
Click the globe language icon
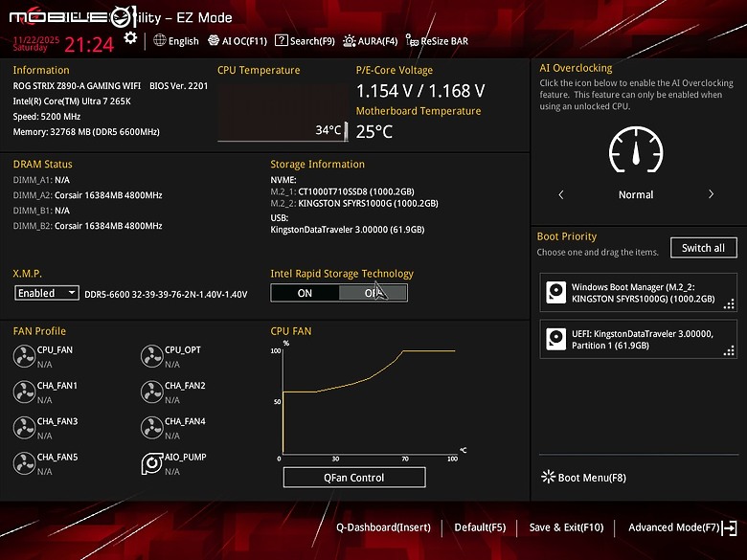160,40
